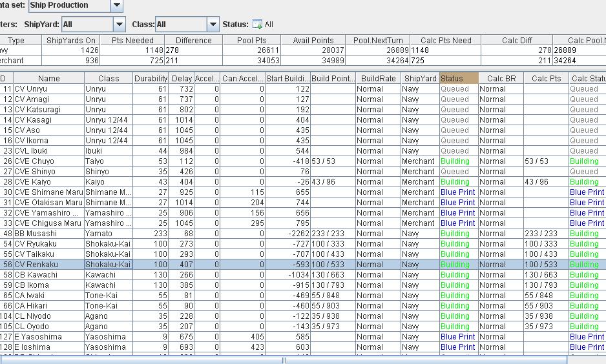Click the ShipYards On summary column header
The width and height of the screenshot is (606, 364).
(x=71, y=40)
